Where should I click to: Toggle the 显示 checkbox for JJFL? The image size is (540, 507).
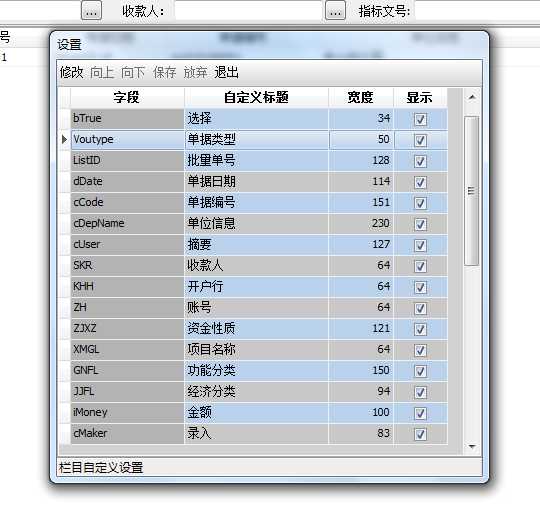[420, 392]
